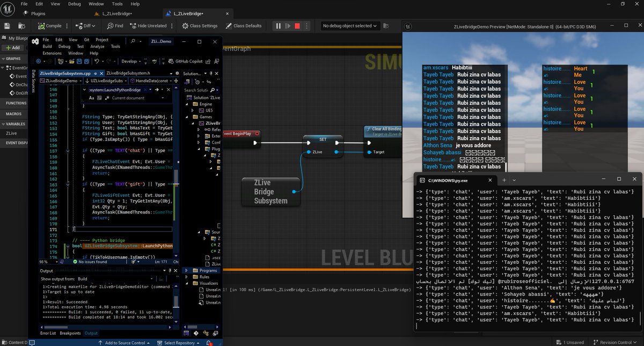The image size is (644, 346).
Task: Pause the simulation
Action: tap(278, 25)
